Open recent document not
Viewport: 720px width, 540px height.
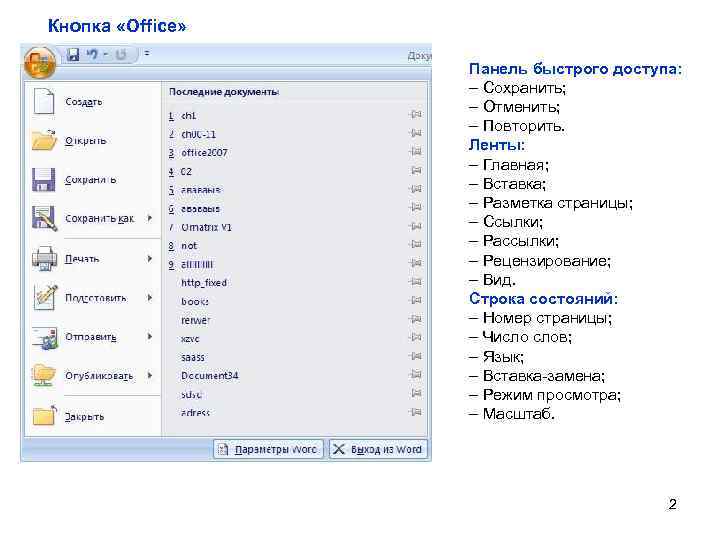[295, 246]
